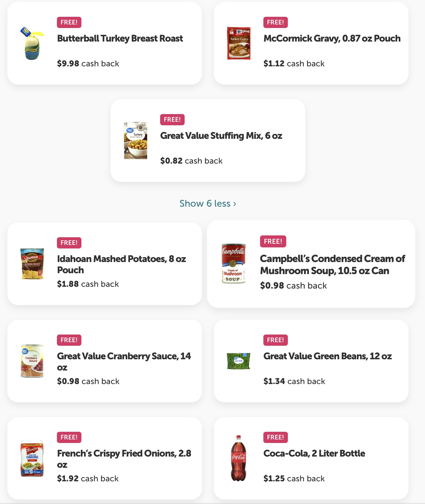Click the Butterball turkey product image
This screenshot has height=504, width=425.
pyautogui.click(x=32, y=43)
